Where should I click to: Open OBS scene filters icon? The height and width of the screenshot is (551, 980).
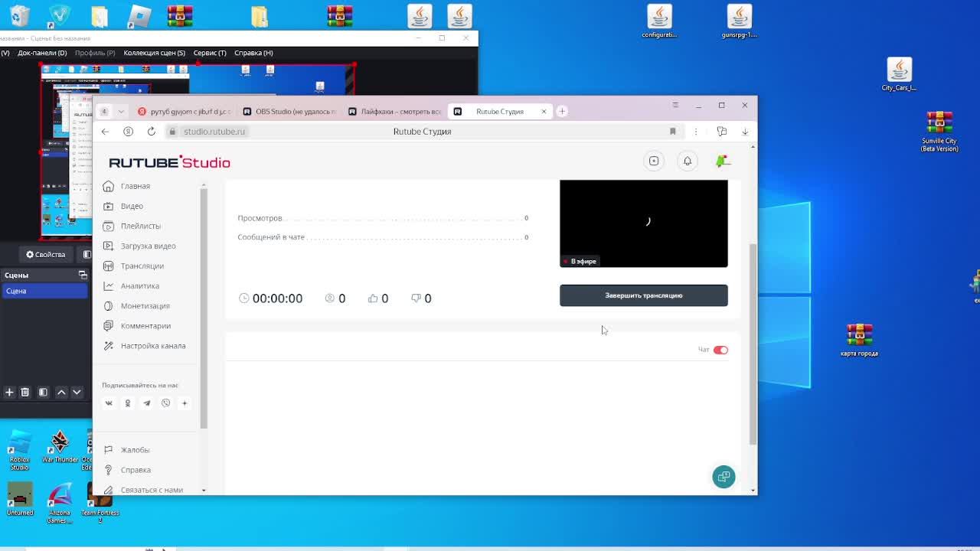(43, 392)
